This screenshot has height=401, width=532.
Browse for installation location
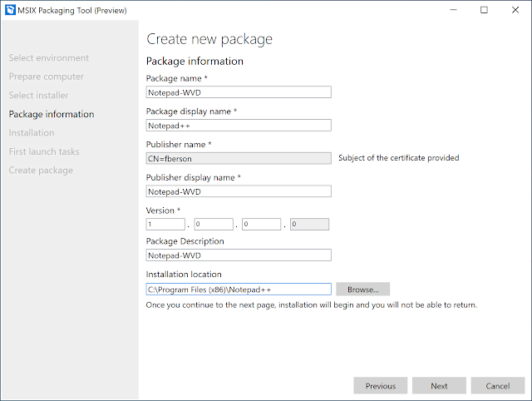(362, 290)
